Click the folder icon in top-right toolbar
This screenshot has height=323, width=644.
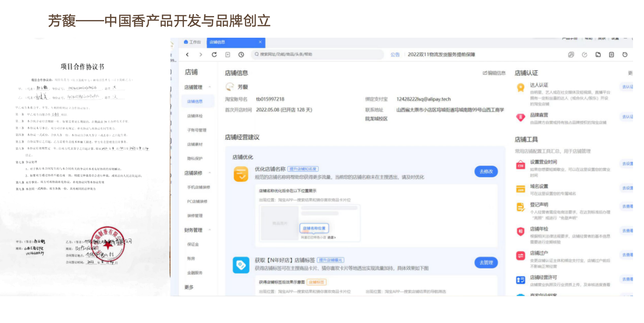click(x=598, y=55)
